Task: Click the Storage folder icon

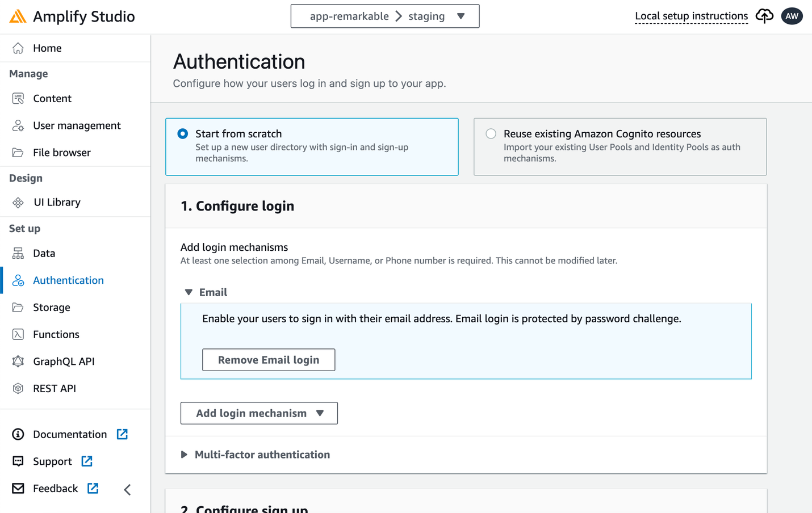Action: (18, 308)
